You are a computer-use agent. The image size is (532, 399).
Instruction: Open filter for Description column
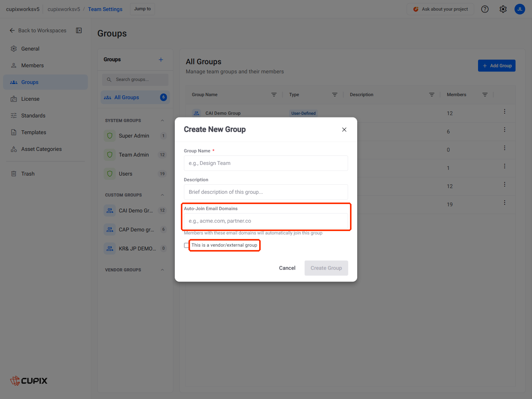pos(432,95)
